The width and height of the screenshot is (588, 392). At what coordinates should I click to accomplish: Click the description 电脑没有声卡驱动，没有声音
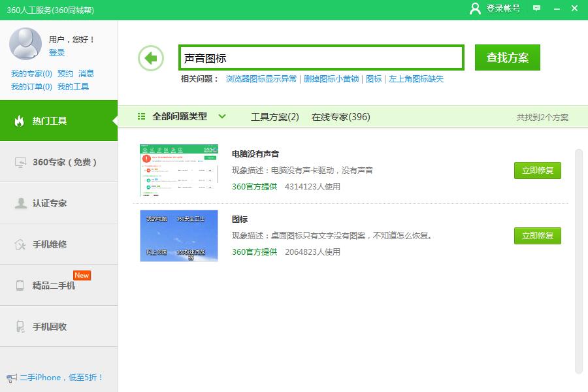click(302, 171)
